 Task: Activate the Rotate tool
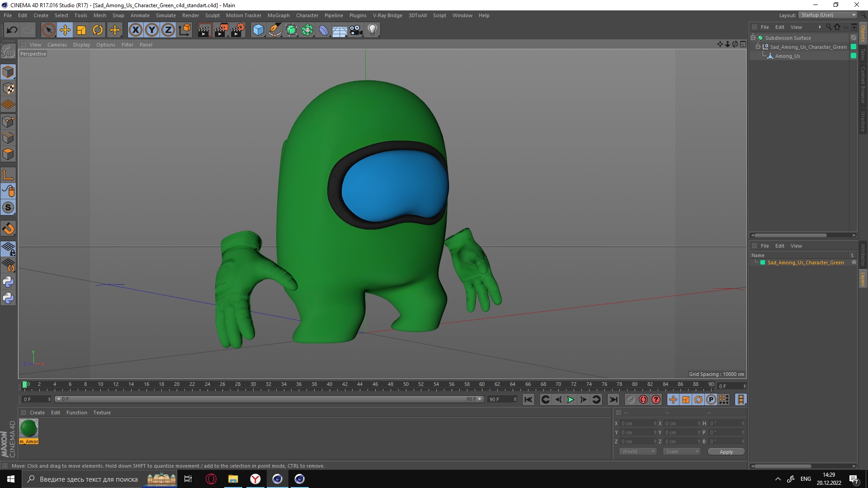tap(98, 30)
